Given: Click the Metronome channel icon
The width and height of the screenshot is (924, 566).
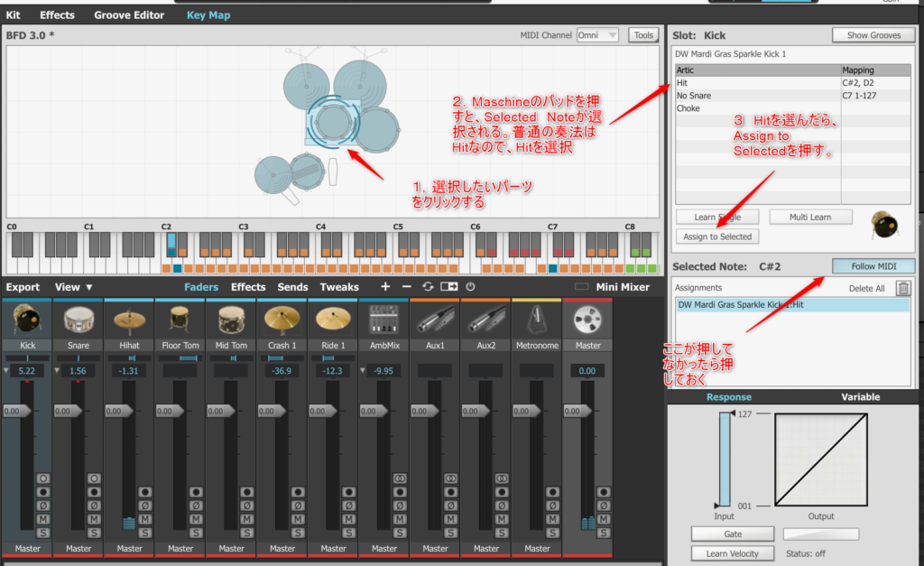Looking at the screenshot, I should click(537, 319).
